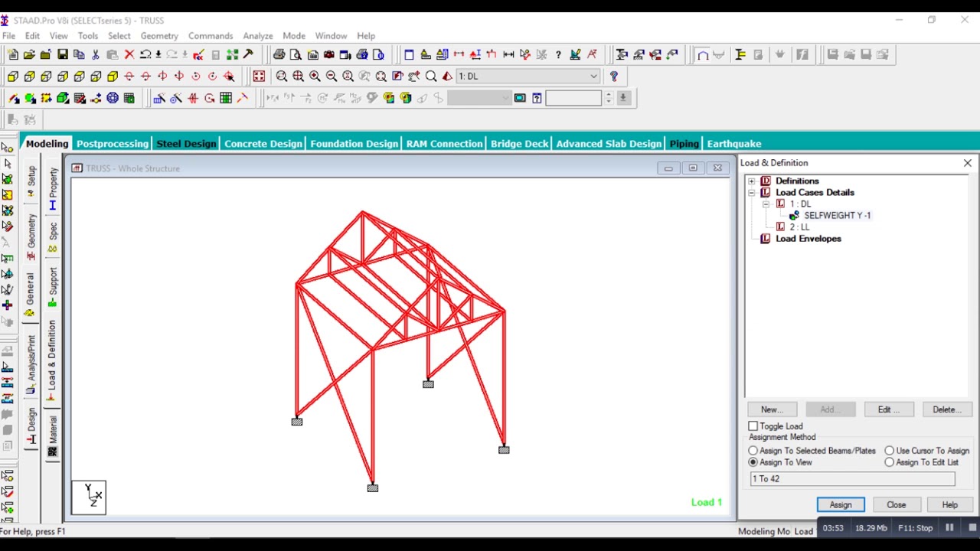The width and height of the screenshot is (980, 551).
Task: Click the empty value field in third toolbar
Action: [x=573, y=98]
